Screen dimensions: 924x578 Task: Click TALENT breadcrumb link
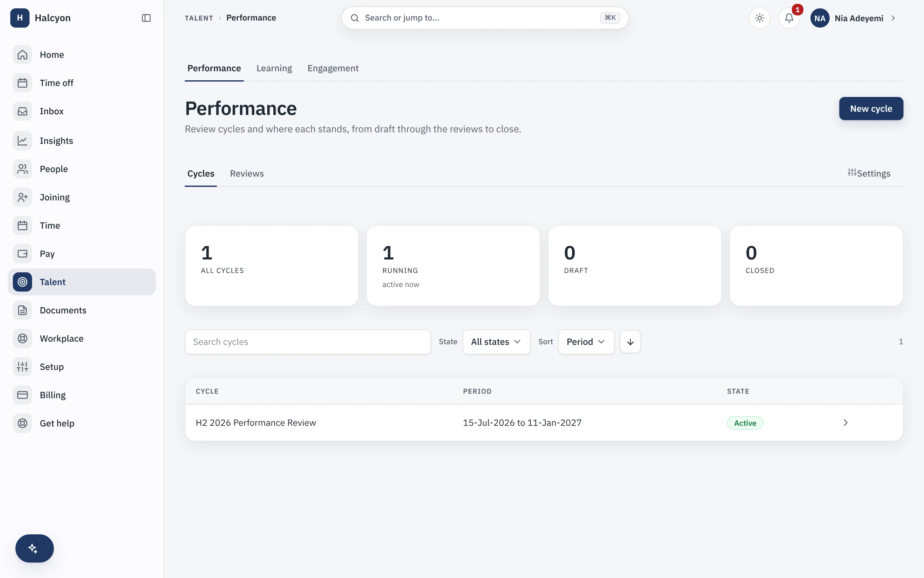point(199,18)
